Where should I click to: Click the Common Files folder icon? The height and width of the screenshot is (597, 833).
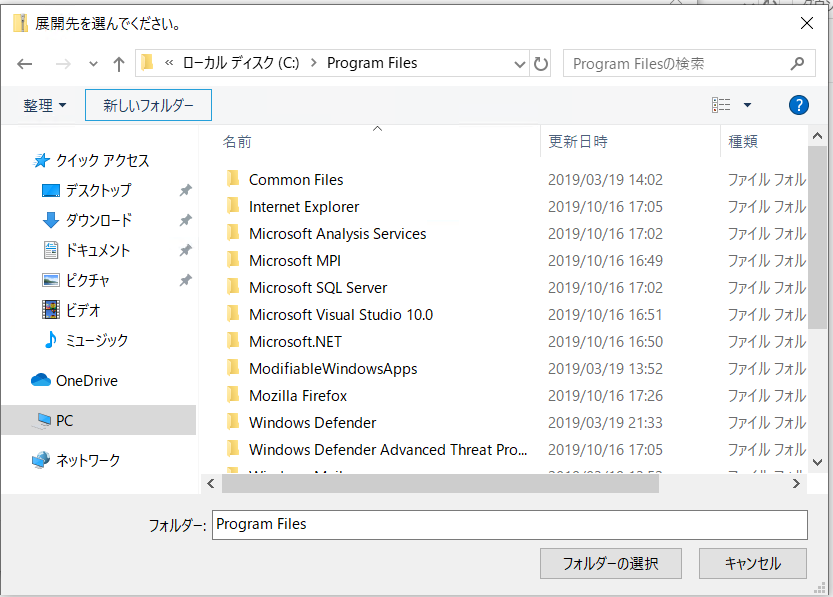click(x=233, y=179)
